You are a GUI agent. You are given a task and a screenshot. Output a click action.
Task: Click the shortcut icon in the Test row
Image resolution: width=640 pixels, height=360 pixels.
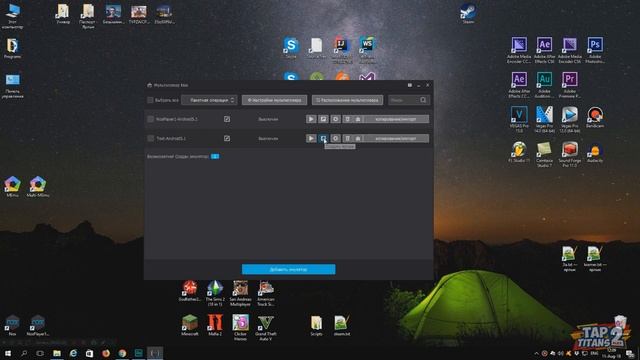coord(358,138)
